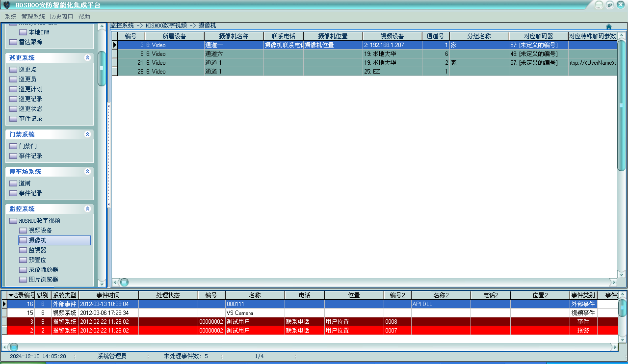
Task: Click the home icon above the camera table
Action: [609, 26]
